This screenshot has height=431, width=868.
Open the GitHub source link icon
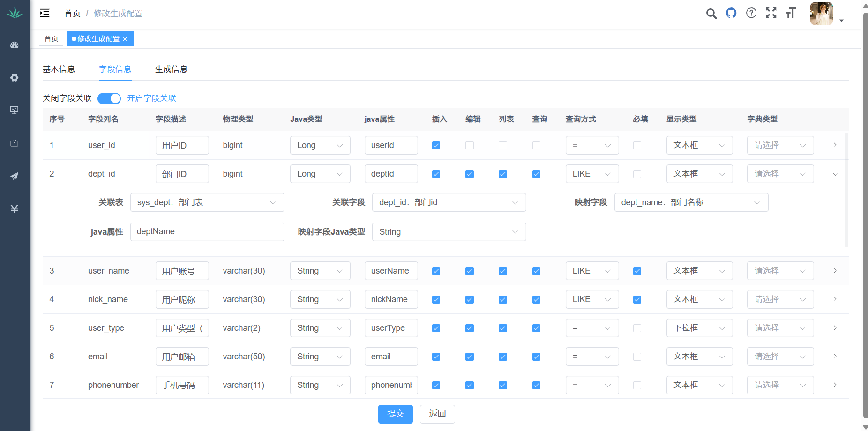(731, 13)
